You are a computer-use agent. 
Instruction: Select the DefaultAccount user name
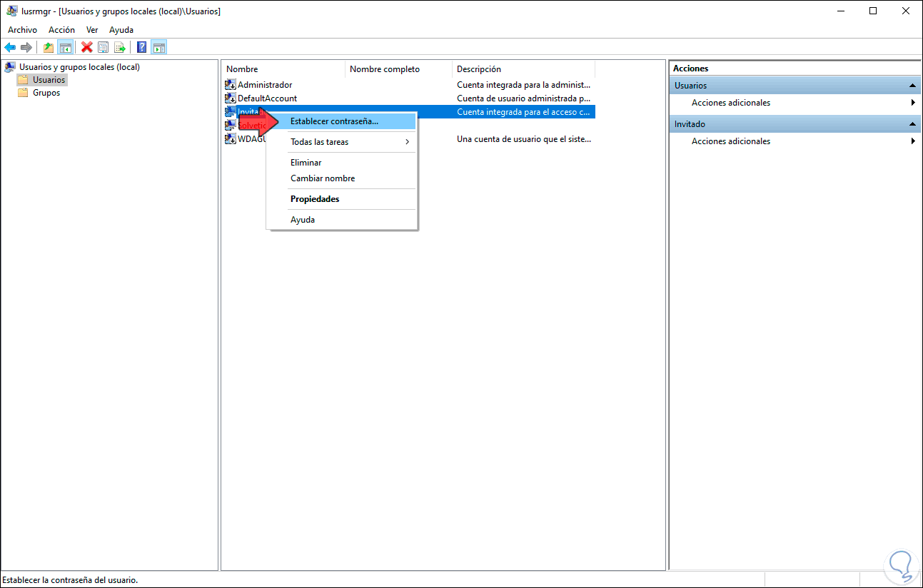pyautogui.click(x=267, y=98)
